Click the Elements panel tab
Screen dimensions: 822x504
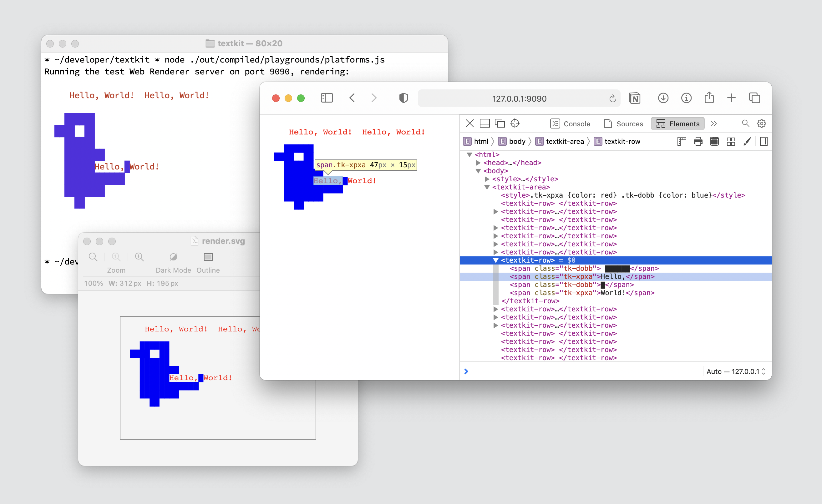point(678,123)
